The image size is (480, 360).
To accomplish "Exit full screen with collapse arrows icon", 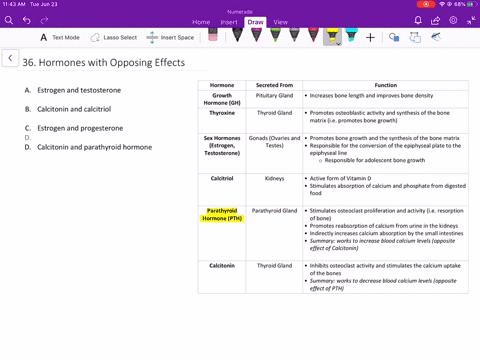I will [x=471, y=21].
